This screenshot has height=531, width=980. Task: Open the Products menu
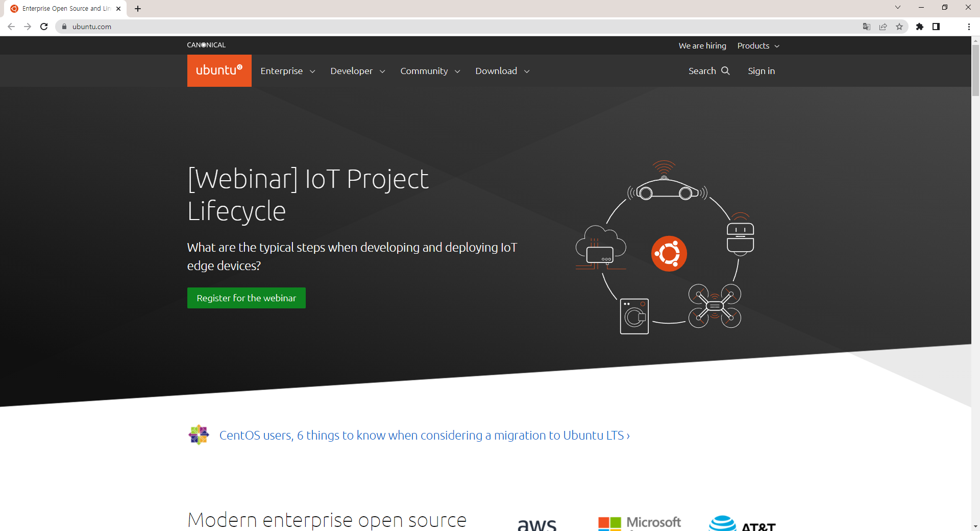[x=753, y=45]
